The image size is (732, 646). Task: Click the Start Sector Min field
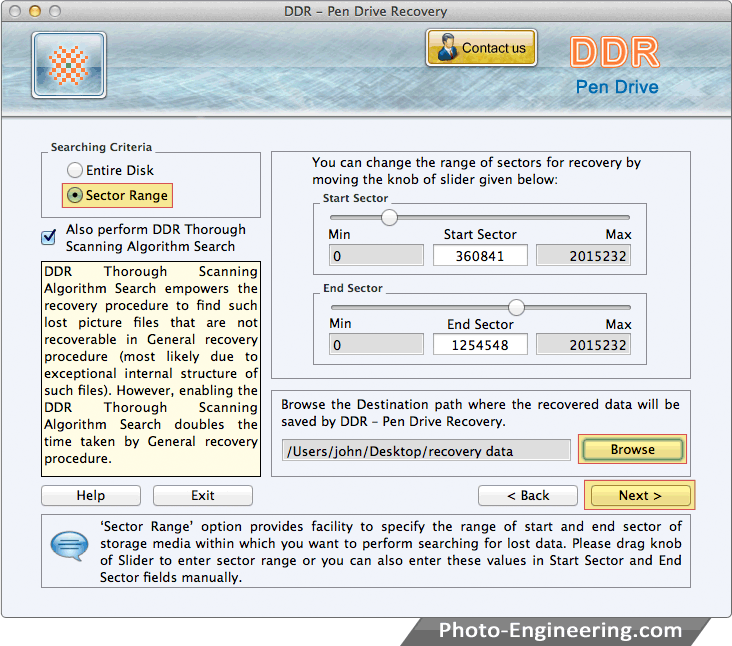(x=376, y=256)
